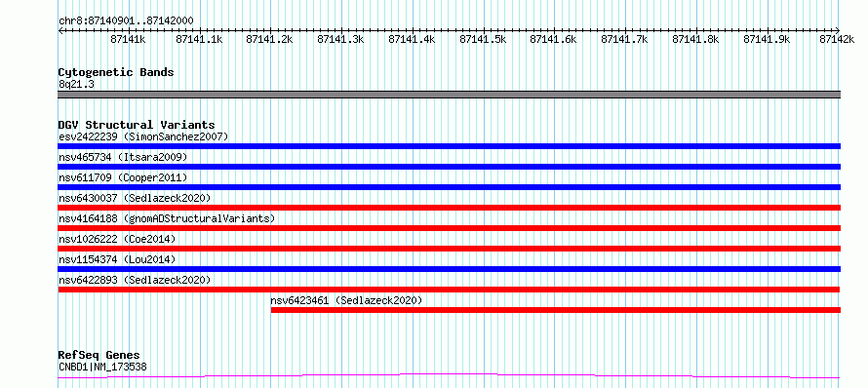868x388 pixels.
Task: Click the 87141k ruler tick label
Action: click(x=128, y=39)
